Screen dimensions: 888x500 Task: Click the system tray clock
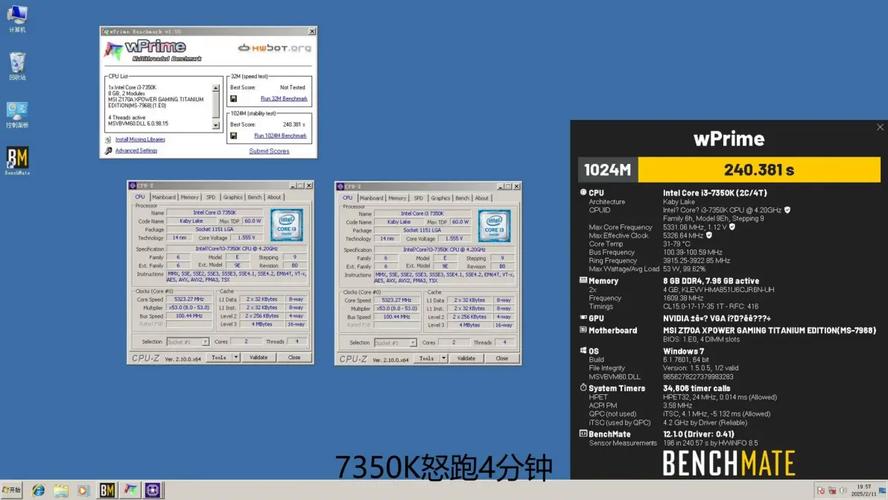864,490
